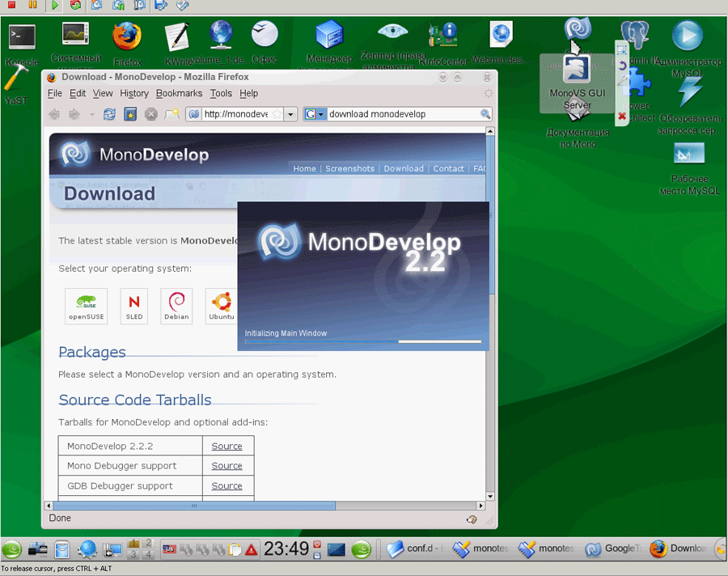Screen dimensions: 728x576
Task: Click the VM stop red square button
Action: point(11,5)
